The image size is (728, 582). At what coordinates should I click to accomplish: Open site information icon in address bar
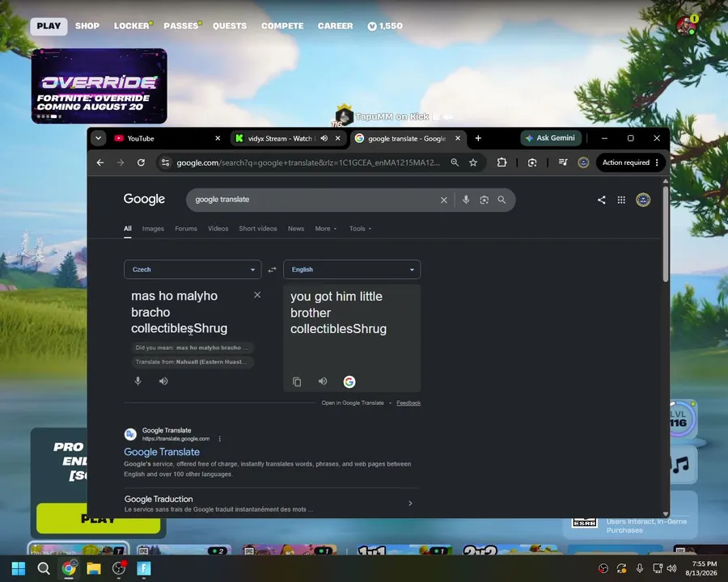pos(165,162)
